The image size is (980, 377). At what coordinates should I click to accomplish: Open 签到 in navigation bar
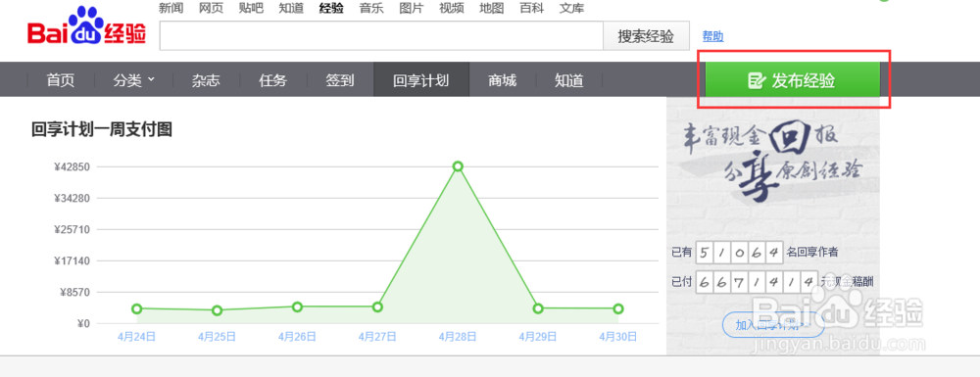click(x=339, y=80)
